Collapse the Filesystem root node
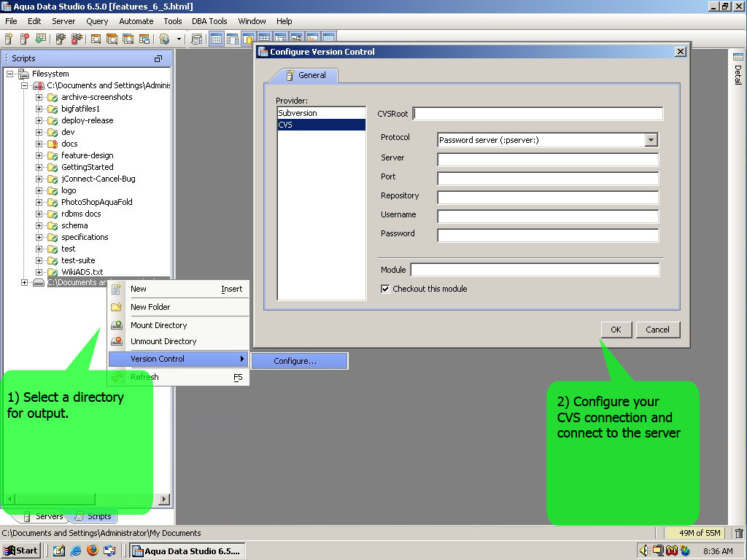Viewport: 747px width, 560px height. point(9,74)
